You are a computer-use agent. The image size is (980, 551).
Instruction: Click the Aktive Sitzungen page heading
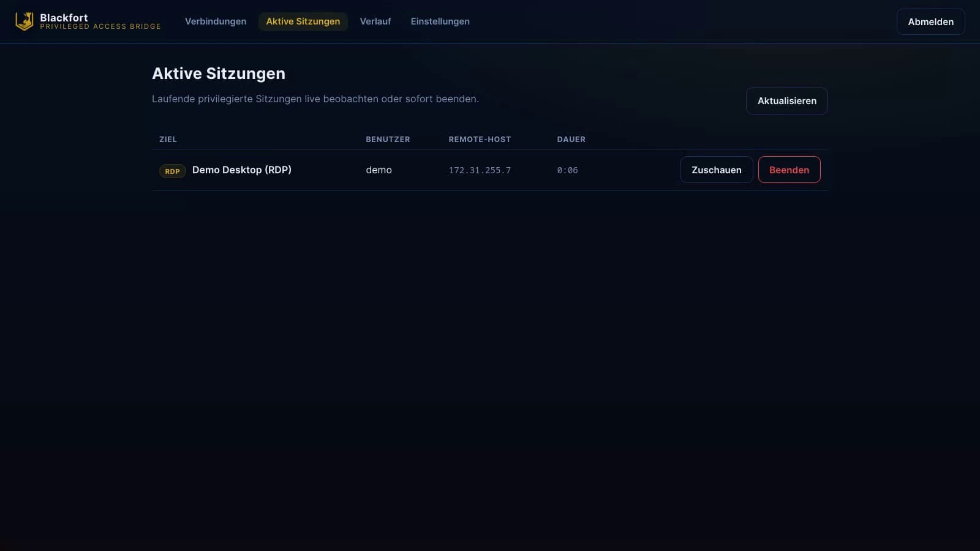click(x=219, y=73)
